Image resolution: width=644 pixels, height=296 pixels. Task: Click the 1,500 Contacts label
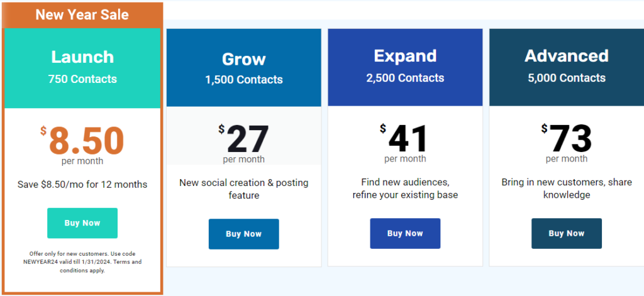243,80
